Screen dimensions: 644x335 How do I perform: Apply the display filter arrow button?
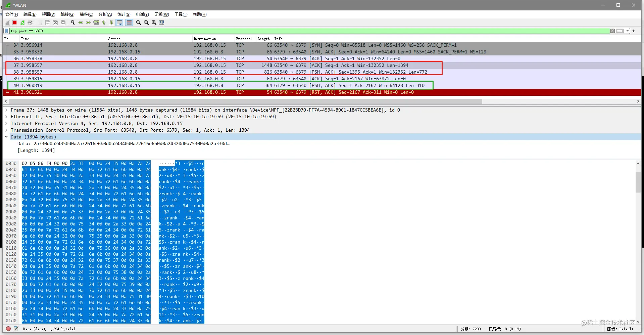620,31
